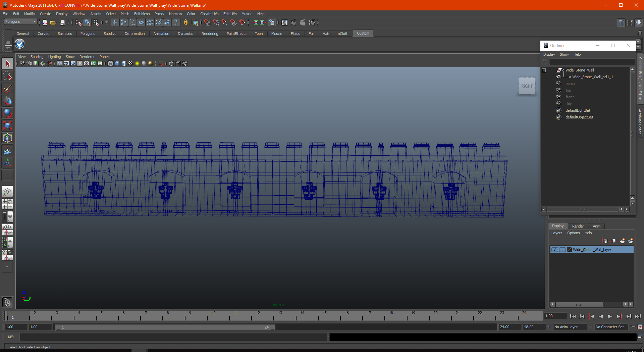Viewport: 644px width, 352px height.
Task: Switch to the Rendering shelf tab
Action: coord(210,34)
